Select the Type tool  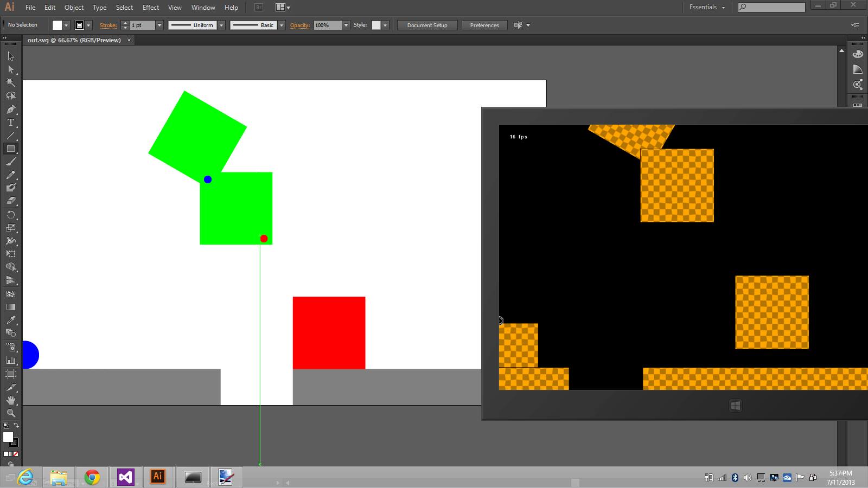(10, 123)
